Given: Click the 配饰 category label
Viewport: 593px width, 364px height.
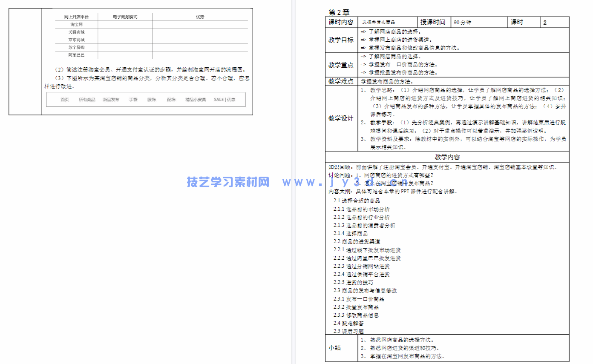Looking at the screenshot, I should [x=171, y=99].
